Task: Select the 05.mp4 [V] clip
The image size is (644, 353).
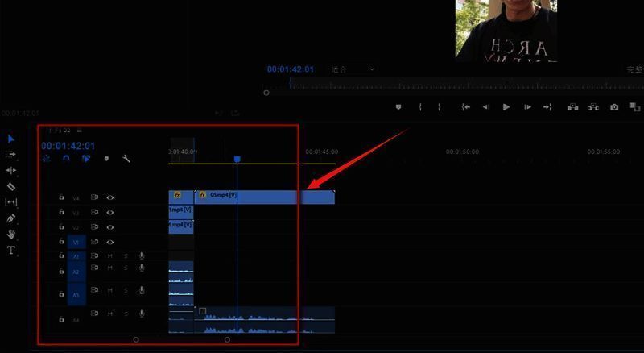Action: coord(265,197)
